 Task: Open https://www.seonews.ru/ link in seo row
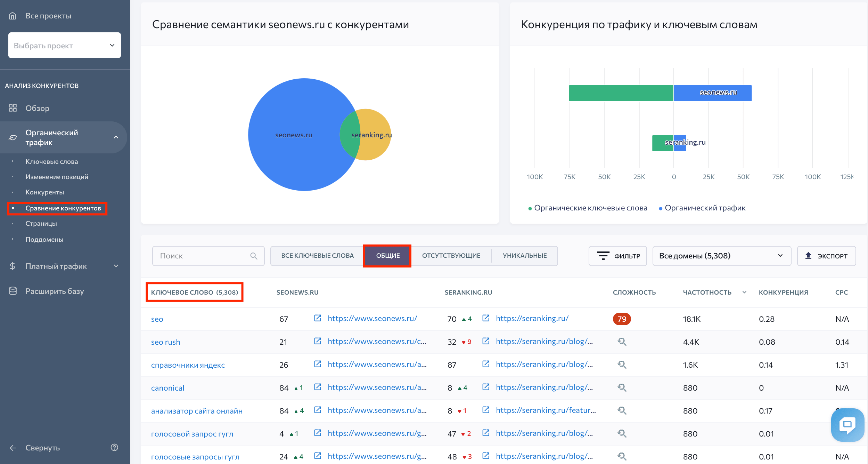372,318
